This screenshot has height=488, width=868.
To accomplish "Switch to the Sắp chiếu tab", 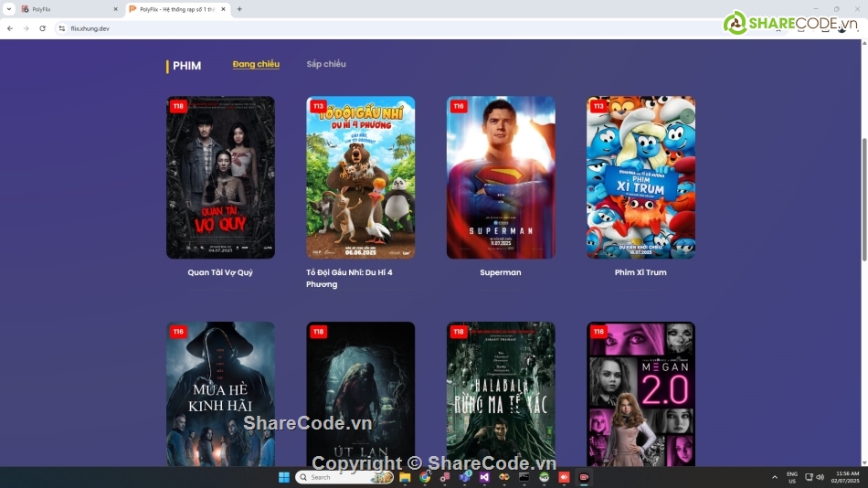I will pyautogui.click(x=326, y=64).
